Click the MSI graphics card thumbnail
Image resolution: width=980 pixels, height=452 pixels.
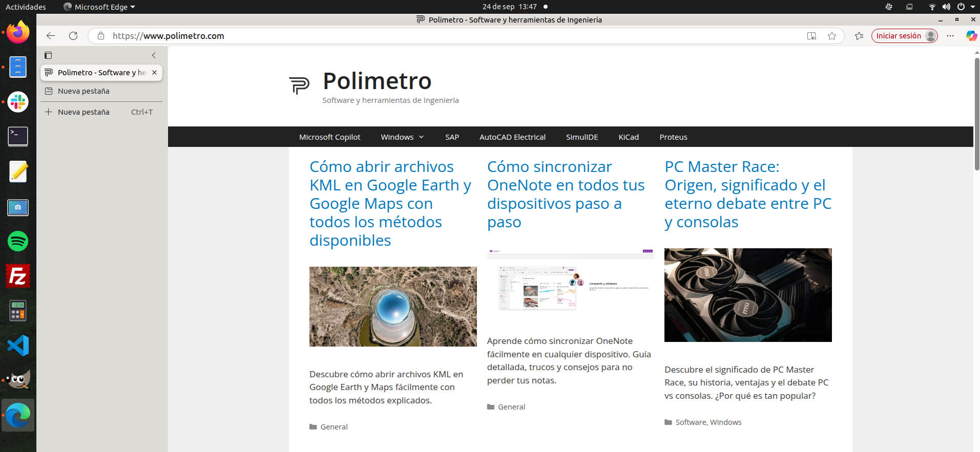pos(748,295)
